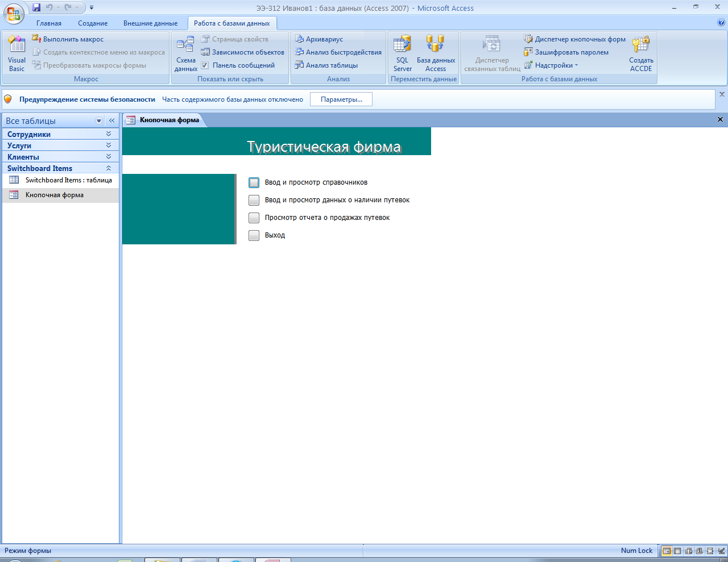
Task: Close the Кнопочная форма document
Action: point(720,119)
